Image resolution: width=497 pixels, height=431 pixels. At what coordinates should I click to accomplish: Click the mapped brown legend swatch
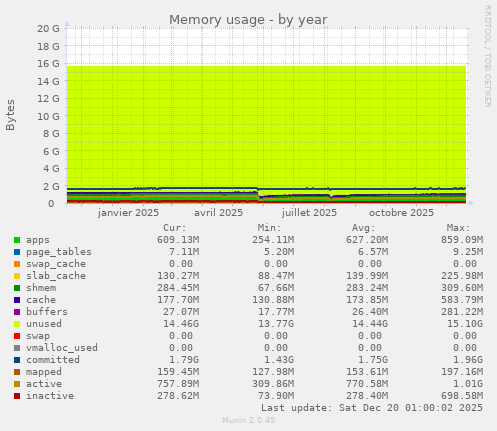click(x=17, y=372)
